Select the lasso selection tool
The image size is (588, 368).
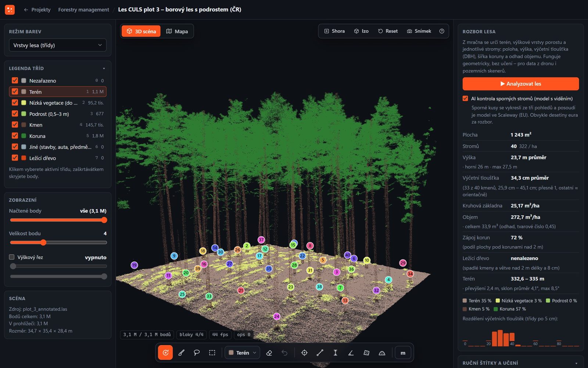click(x=197, y=353)
